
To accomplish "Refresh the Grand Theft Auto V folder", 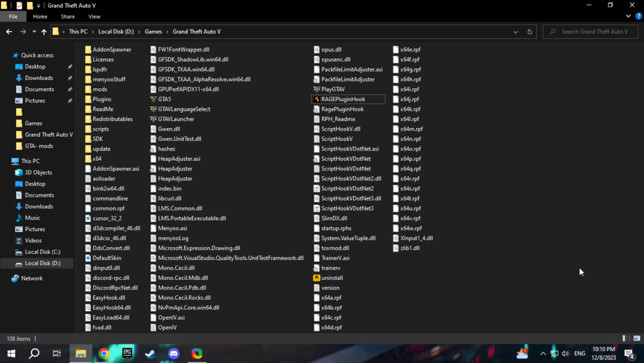I will pos(529,32).
